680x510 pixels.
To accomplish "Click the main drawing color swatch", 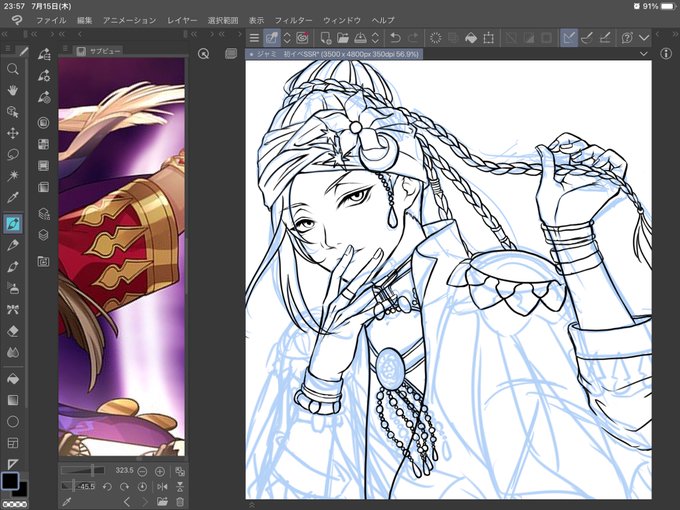I will 10,481.
